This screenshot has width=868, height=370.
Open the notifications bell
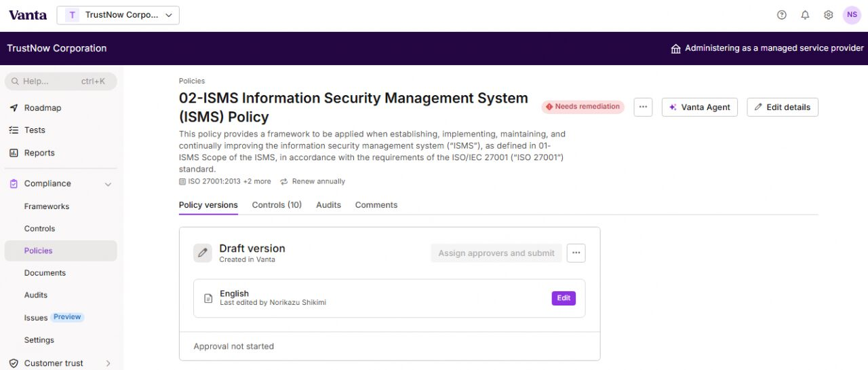[805, 15]
